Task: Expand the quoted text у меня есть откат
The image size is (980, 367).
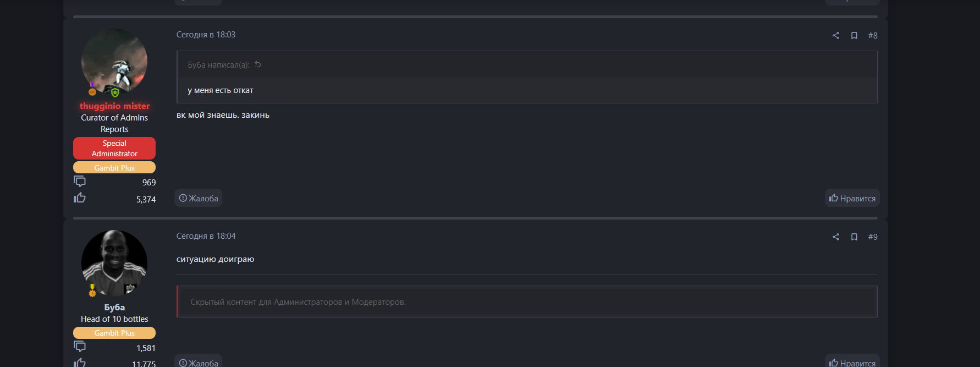Action: coord(221,90)
